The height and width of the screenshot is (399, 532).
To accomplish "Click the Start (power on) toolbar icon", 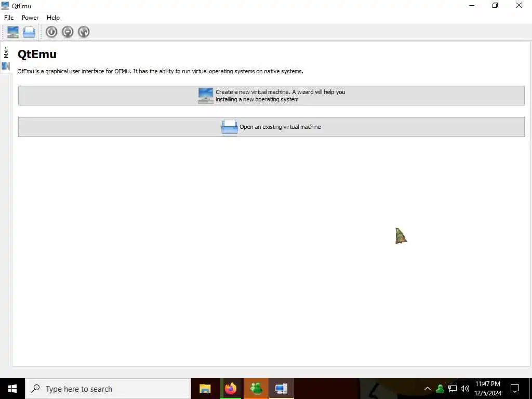I will (51, 32).
